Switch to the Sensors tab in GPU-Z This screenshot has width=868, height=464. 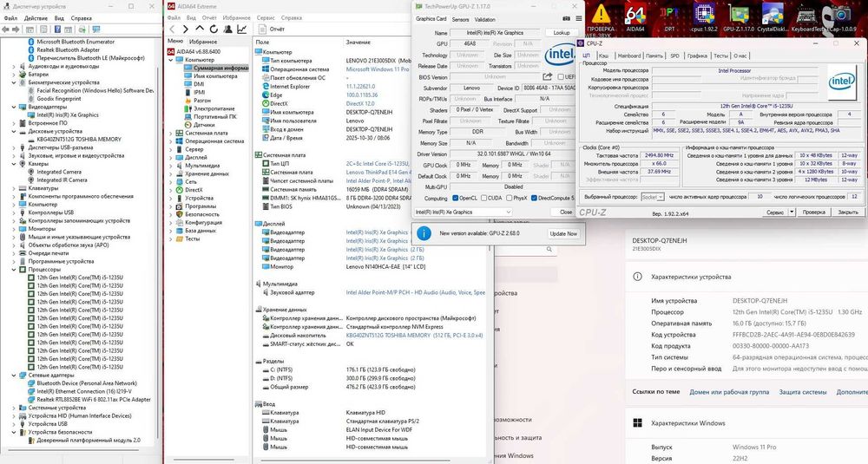pos(461,19)
